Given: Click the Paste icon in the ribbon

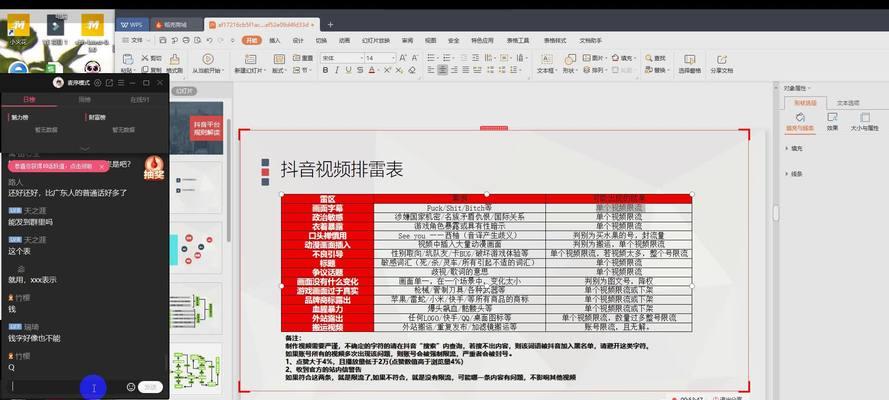Looking at the screenshot, I should (128, 59).
